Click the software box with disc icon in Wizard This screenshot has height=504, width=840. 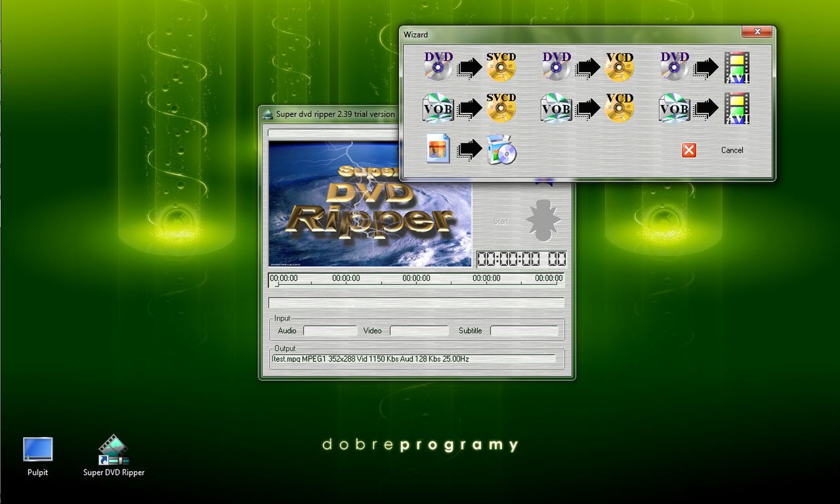[x=501, y=148]
